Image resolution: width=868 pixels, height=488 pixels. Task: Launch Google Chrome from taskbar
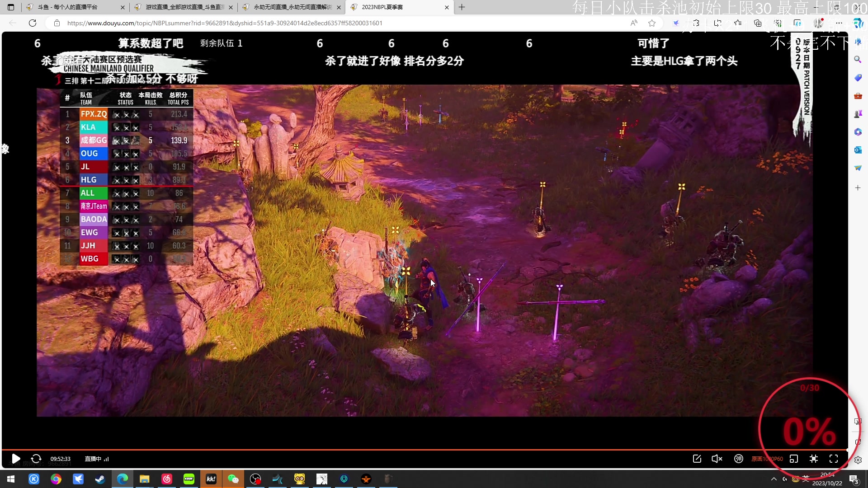pos(56,479)
